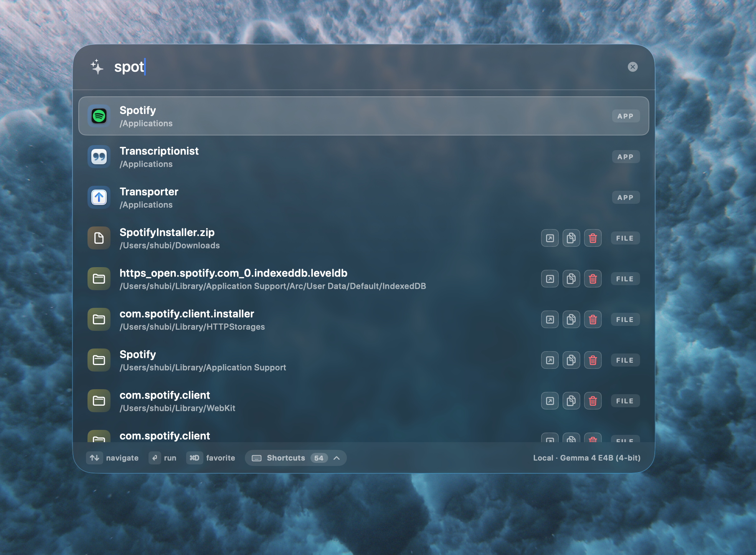Viewport: 756px width, 555px height.
Task: Click the 'Local · Gemma 4 E4B (4-bit)' model label
Action: [x=587, y=458]
